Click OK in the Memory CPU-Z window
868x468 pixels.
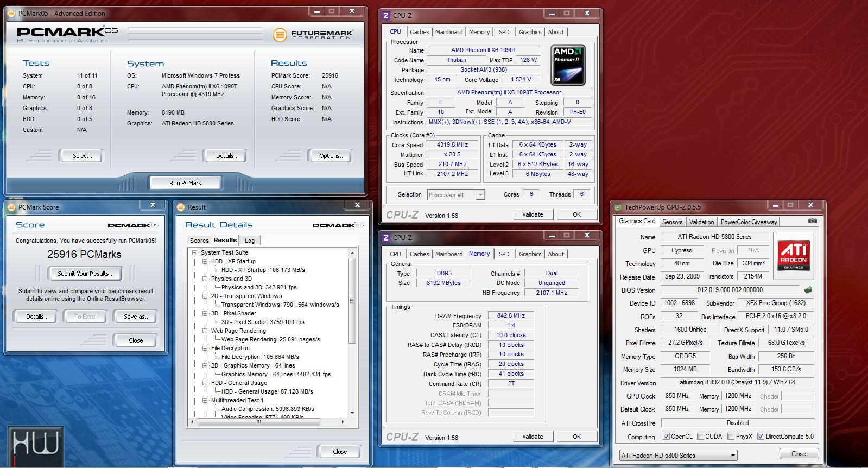[x=576, y=437]
